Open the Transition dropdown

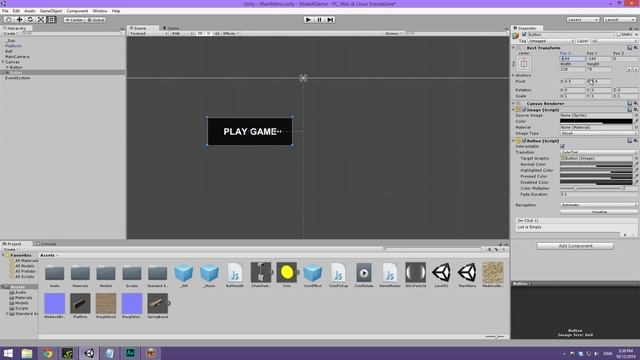tap(599, 152)
